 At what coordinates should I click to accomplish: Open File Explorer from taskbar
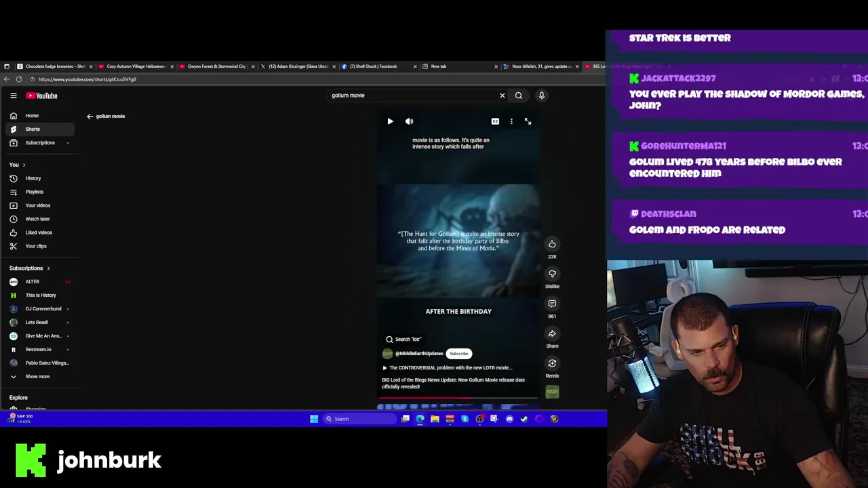(435, 419)
